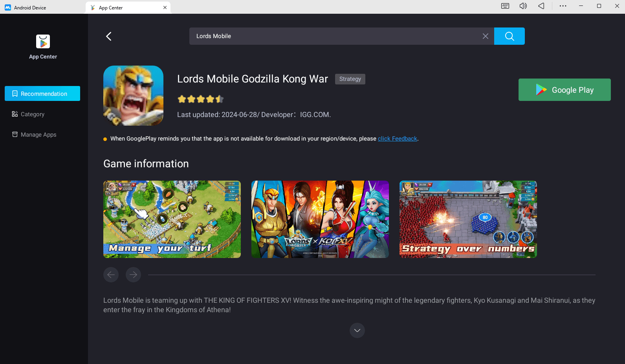This screenshot has height=364, width=625.
Task: Click the volume speaker icon
Action: (x=523, y=6)
